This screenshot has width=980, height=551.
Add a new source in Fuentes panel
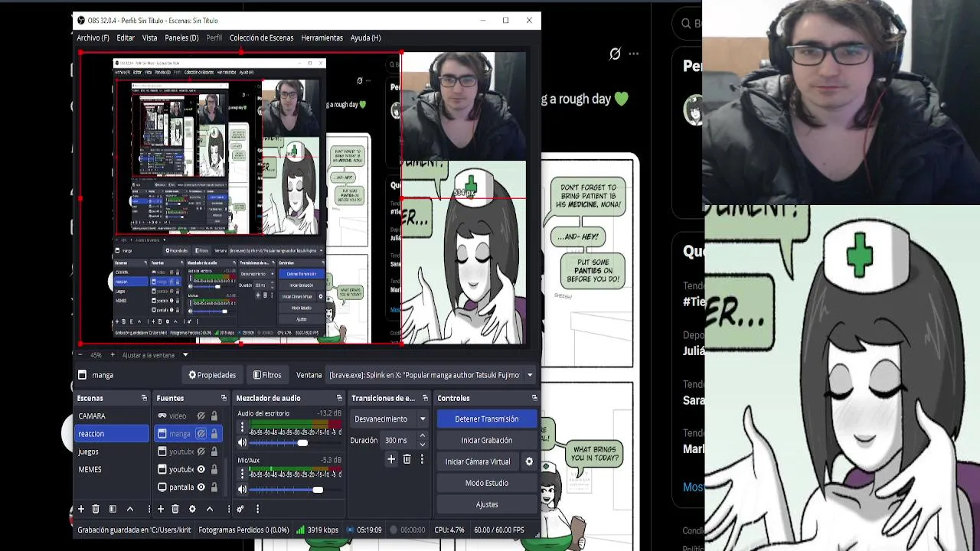(x=160, y=509)
